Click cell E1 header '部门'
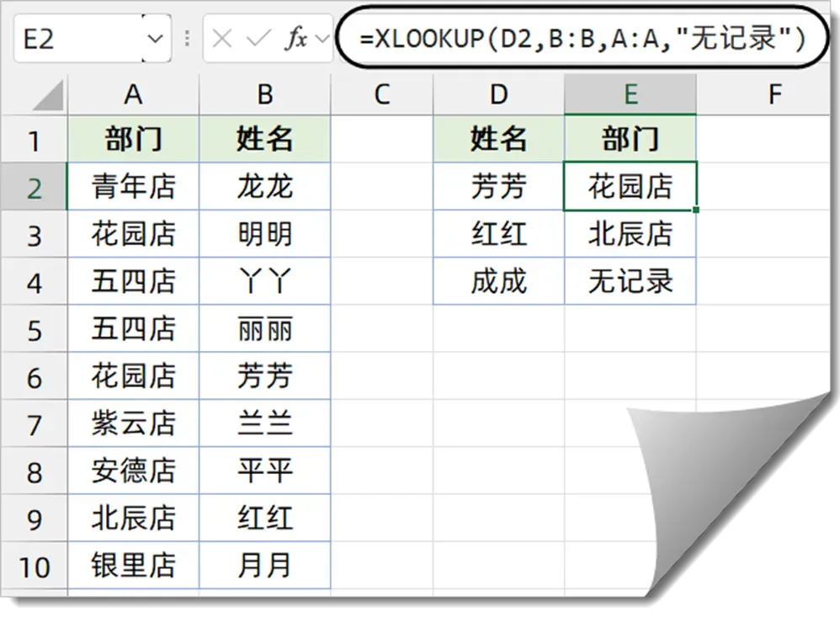Image resolution: width=840 pixels, height=617 pixels. tap(630, 139)
